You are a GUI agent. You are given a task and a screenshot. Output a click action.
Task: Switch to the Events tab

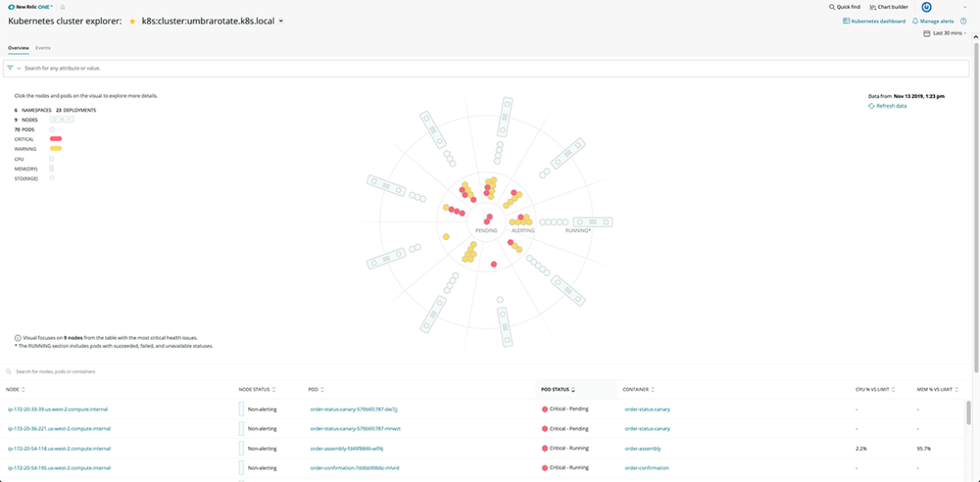42,48
